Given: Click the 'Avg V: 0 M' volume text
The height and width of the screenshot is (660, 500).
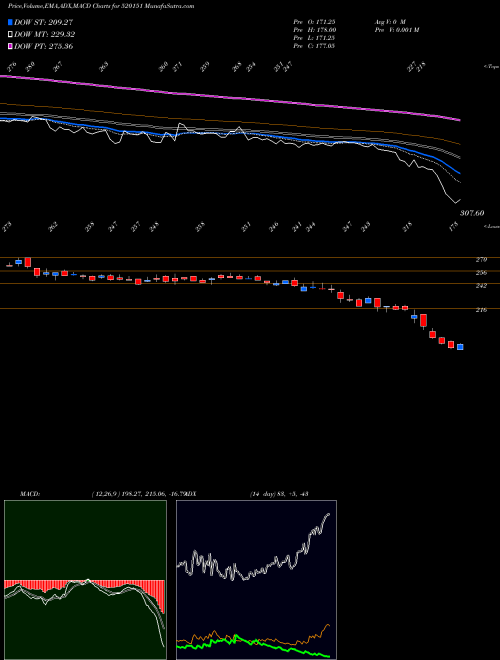Looking at the screenshot, I should (x=389, y=21).
